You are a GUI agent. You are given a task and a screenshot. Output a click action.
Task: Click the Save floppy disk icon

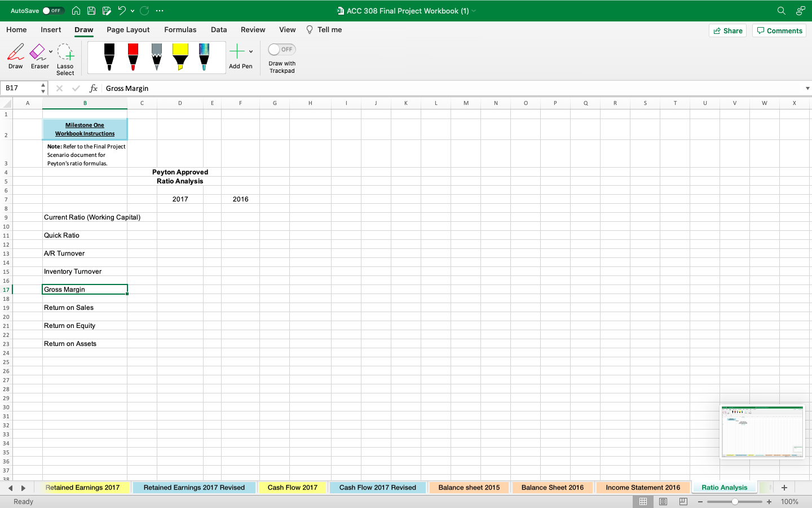91,11
